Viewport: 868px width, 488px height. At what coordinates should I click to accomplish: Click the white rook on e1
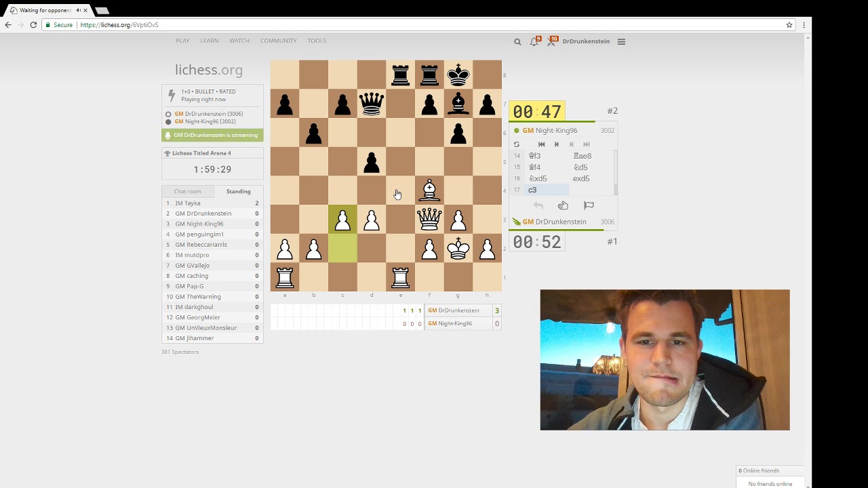point(400,277)
